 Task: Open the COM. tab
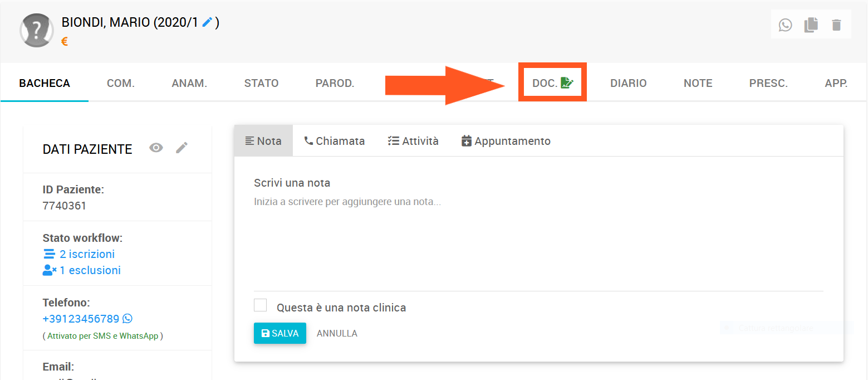121,84
